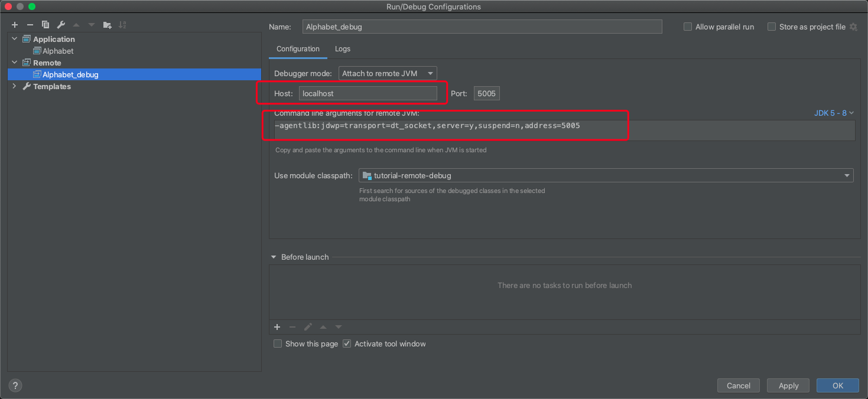The image size is (868, 399).
Task: Open the Store as project file gear settings
Action: click(853, 27)
